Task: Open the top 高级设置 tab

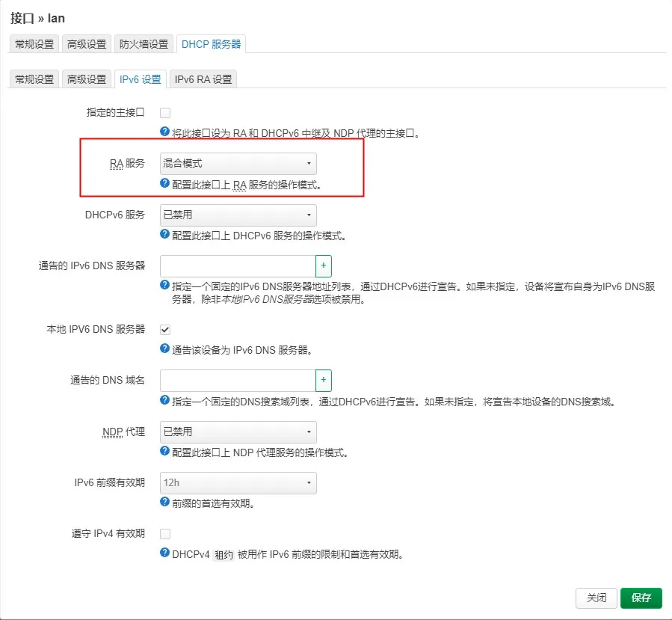Action: pos(87,44)
